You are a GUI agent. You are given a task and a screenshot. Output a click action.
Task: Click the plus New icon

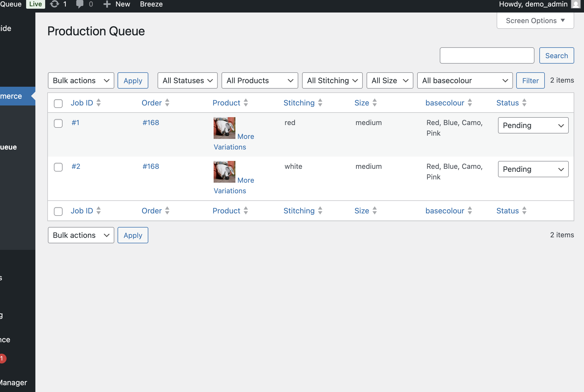[107, 4]
